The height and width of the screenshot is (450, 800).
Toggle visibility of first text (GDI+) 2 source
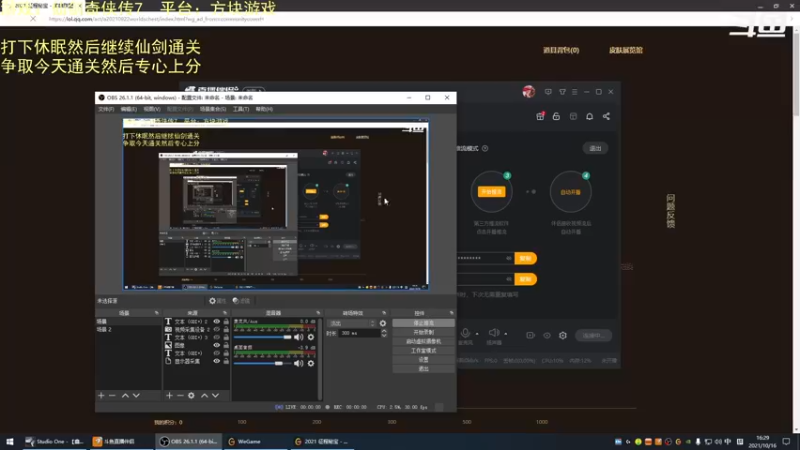point(217,321)
